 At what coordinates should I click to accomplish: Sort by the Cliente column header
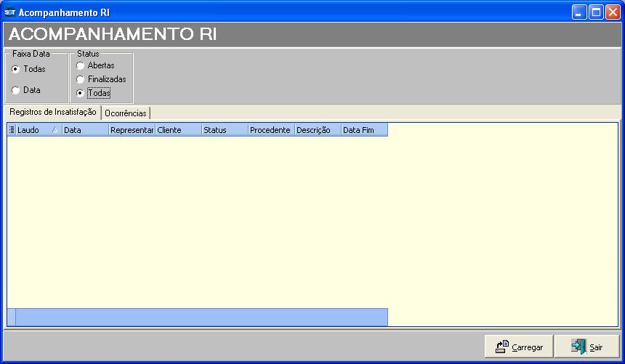178,130
